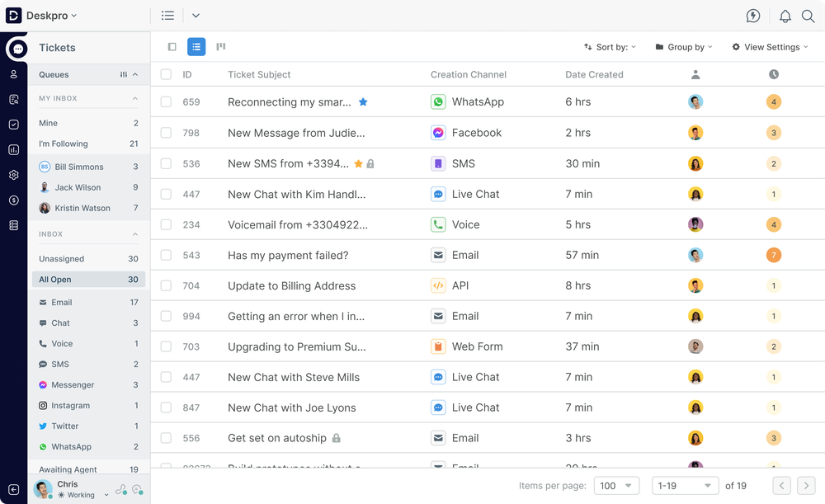This screenshot has height=504, width=825.
Task: Switch tickets to card view layout
Action: coord(172,46)
